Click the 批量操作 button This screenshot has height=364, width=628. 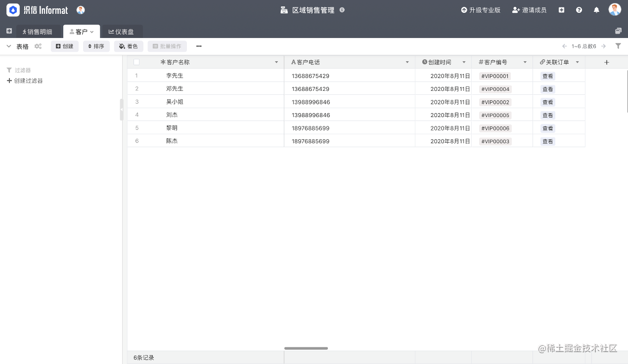(167, 46)
